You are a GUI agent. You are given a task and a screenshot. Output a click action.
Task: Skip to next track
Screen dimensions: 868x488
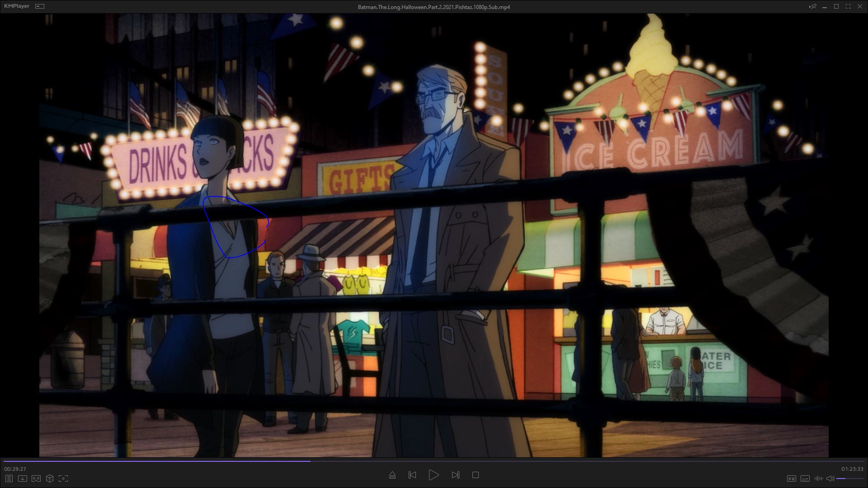[x=455, y=475]
